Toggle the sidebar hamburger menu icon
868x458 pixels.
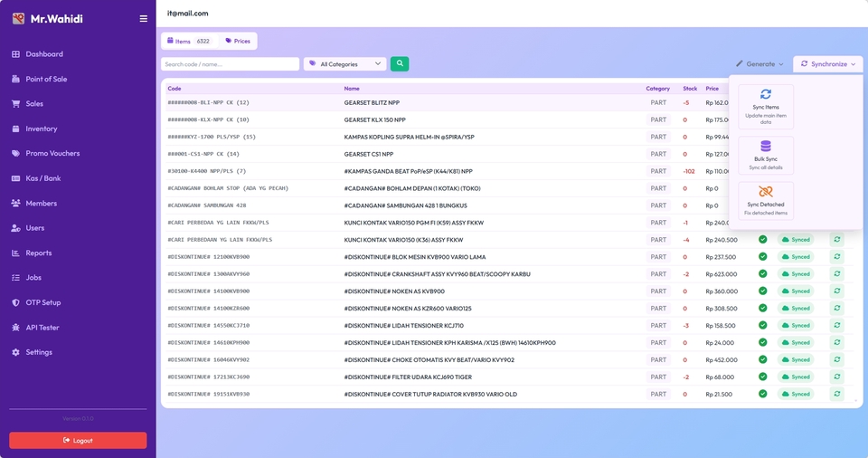144,19
